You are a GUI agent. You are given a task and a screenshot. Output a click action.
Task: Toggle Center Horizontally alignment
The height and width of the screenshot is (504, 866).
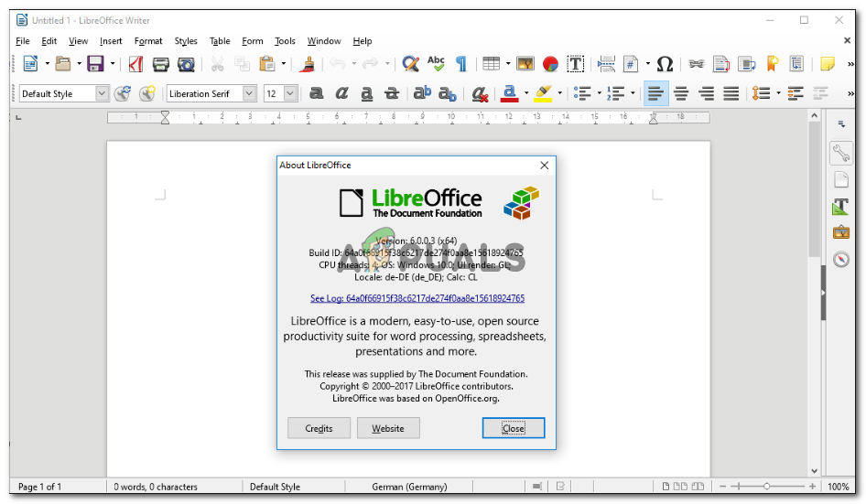coord(681,93)
